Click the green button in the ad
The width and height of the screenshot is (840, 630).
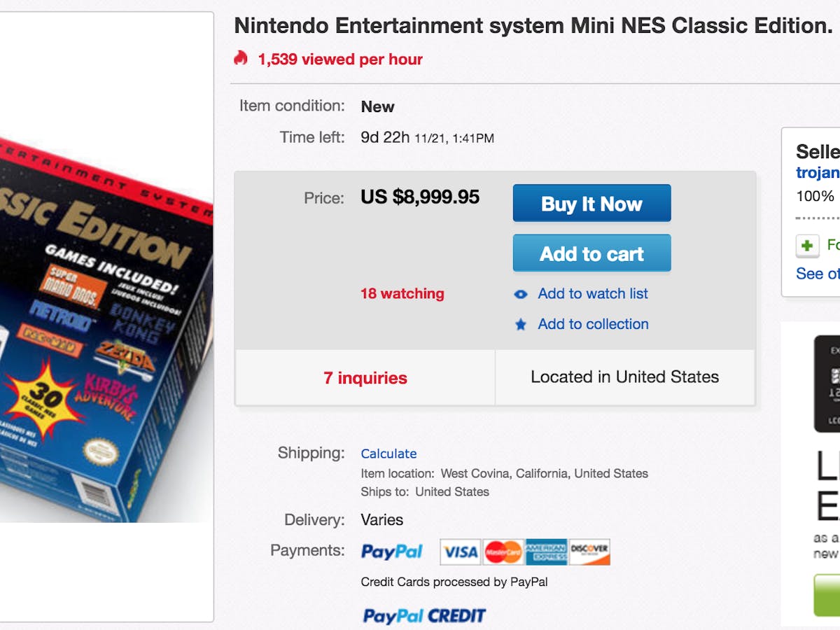pos(827,595)
